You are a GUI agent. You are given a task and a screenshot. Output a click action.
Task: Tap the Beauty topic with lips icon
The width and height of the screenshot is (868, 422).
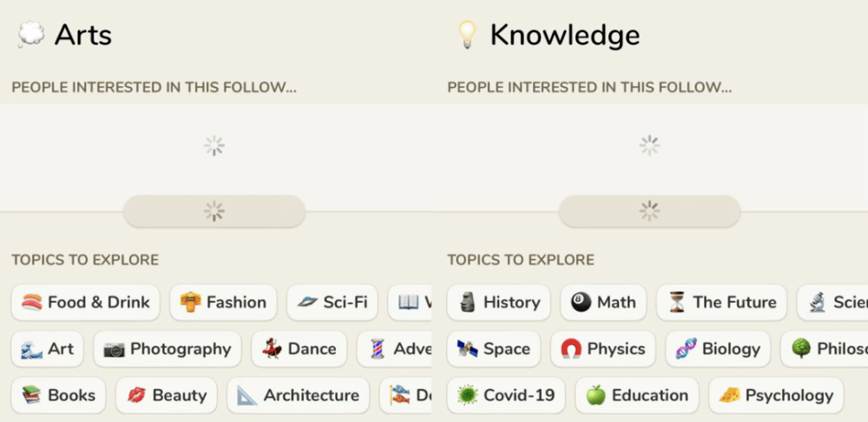tap(167, 395)
